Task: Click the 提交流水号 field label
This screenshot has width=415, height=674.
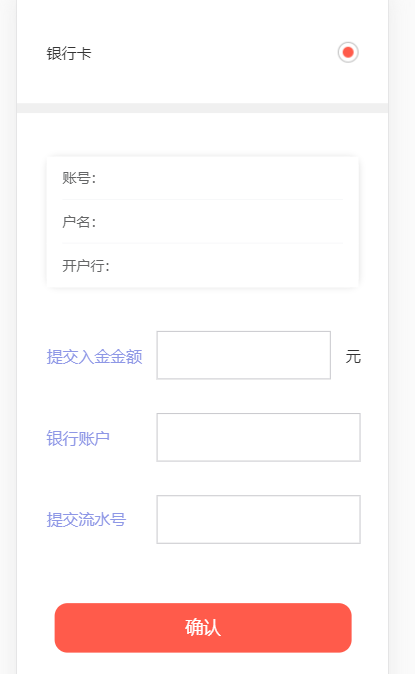Action: coord(86,520)
